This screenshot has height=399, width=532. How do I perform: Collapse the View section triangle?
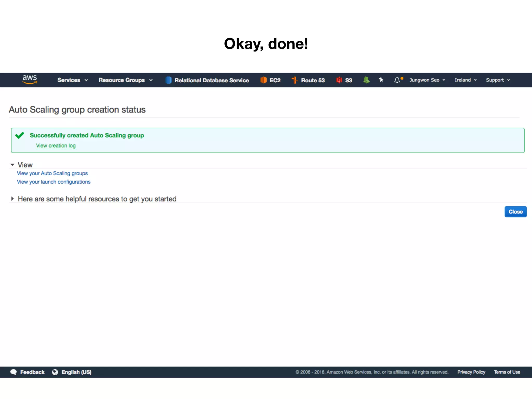[x=12, y=165]
